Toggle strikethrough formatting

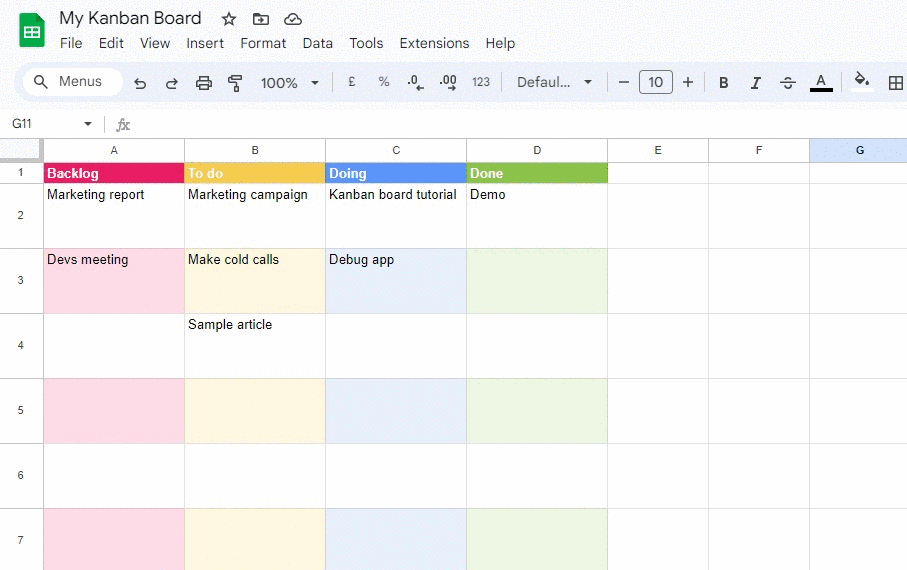pyautogui.click(x=788, y=83)
